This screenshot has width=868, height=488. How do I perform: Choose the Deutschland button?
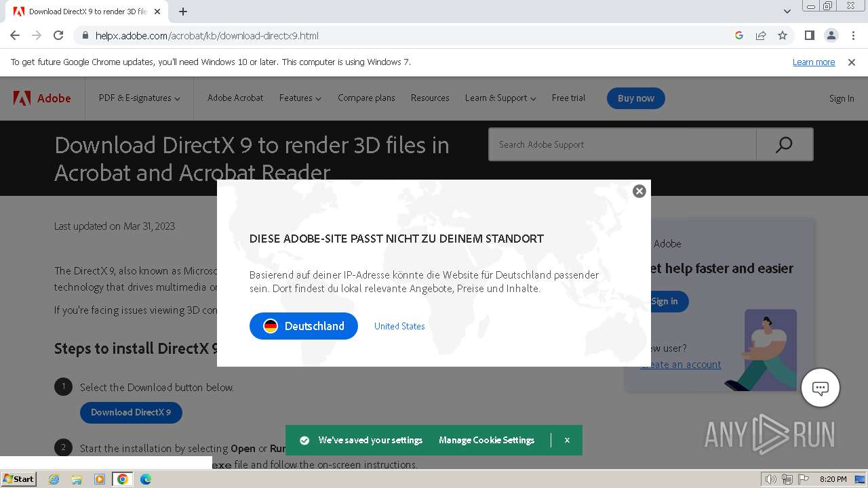point(304,326)
